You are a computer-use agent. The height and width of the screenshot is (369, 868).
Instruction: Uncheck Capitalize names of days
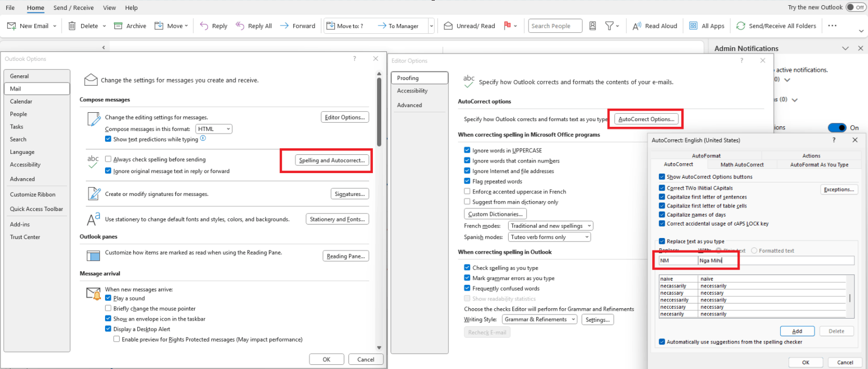point(662,215)
